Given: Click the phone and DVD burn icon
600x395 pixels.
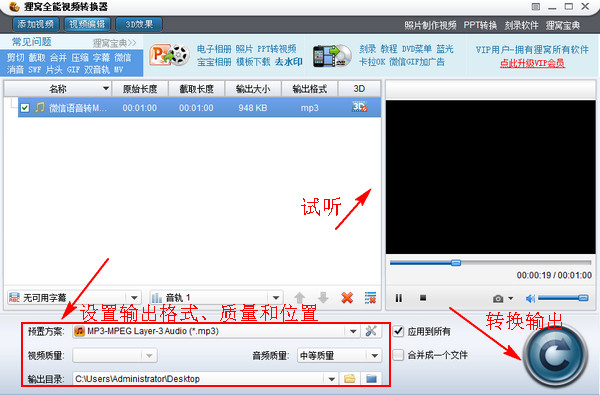Looking at the screenshot, I should point(332,56).
